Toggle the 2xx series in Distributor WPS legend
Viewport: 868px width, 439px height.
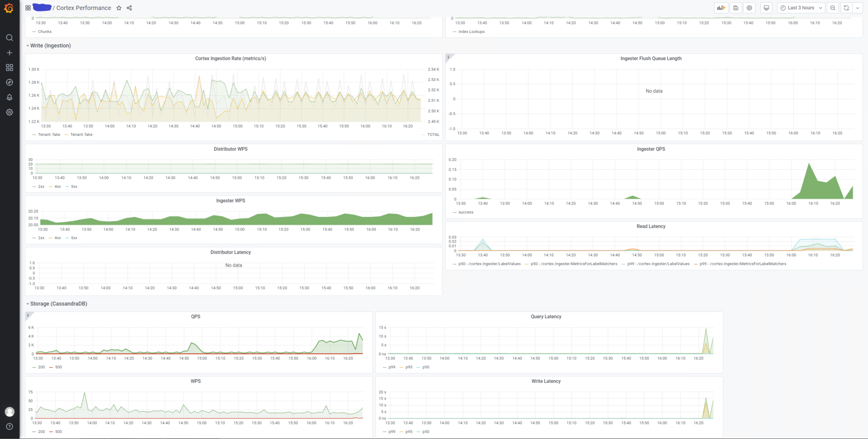pyautogui.click(x=40, y=186)
